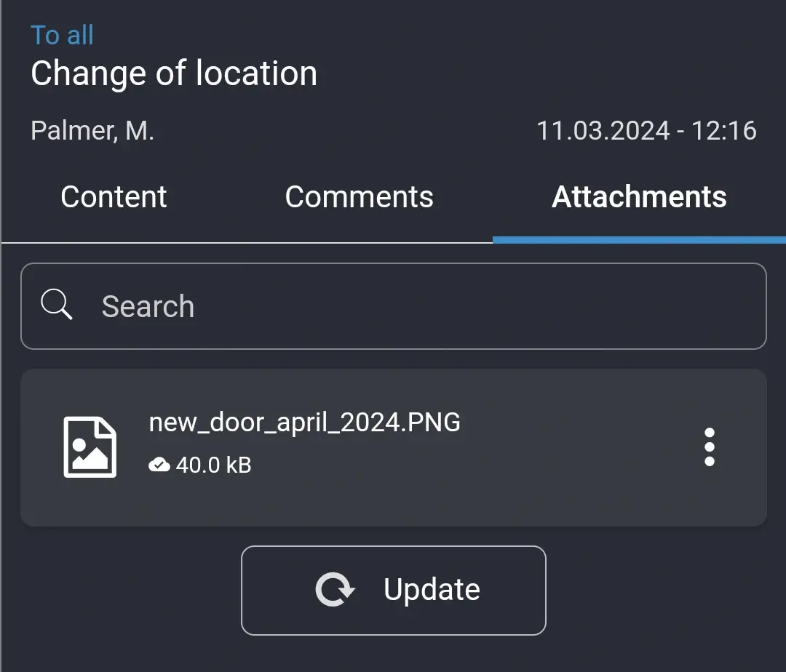Open the Comments tab
The width and height of the screenshot is (786, 672).
(360, 196)
